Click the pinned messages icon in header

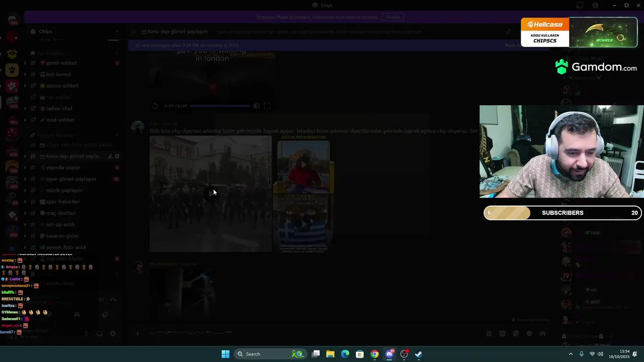pos(508,32)
